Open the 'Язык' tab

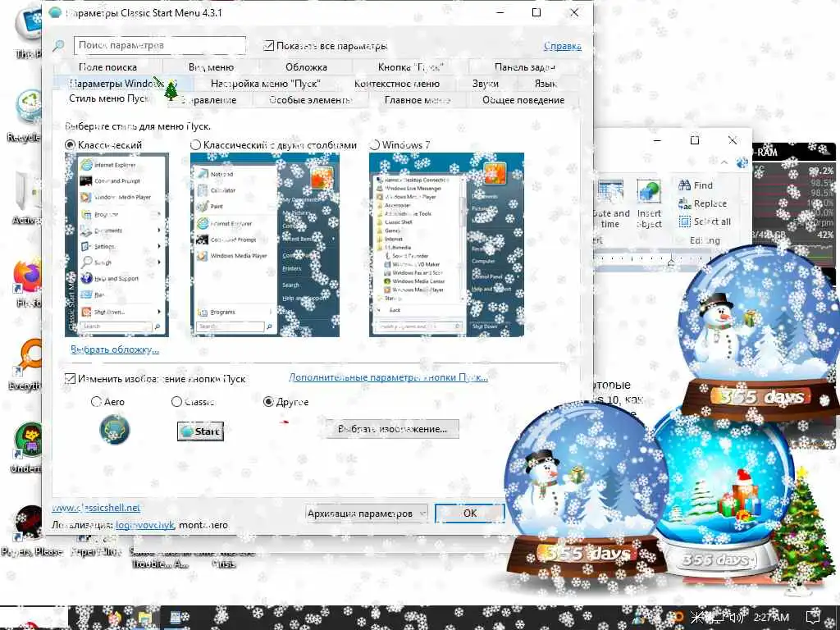pyautogui.click(x=546, y=84)
